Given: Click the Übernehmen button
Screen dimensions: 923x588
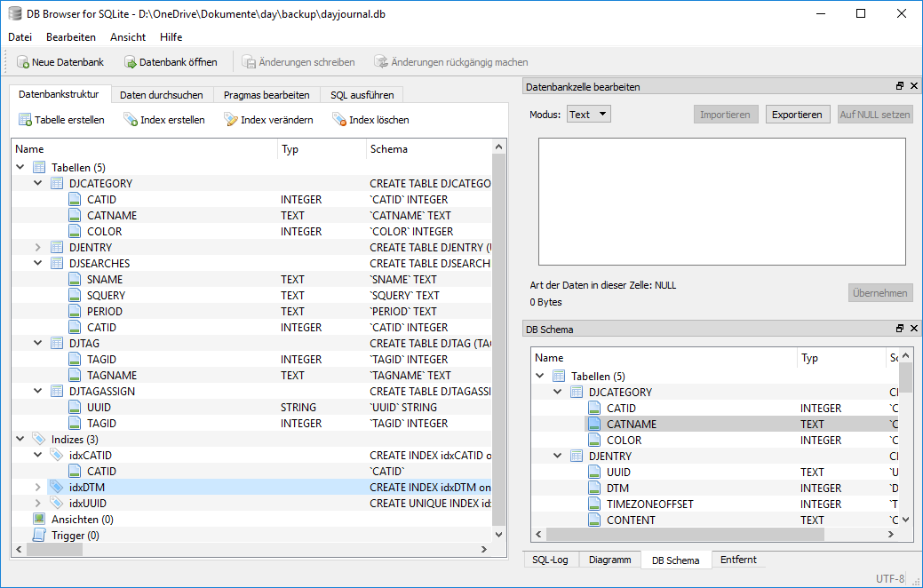Looking at the screenshot, I should (880, 292).
